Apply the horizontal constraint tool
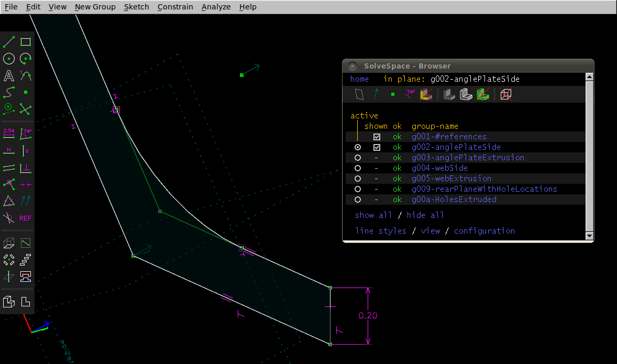 point(9,151)
